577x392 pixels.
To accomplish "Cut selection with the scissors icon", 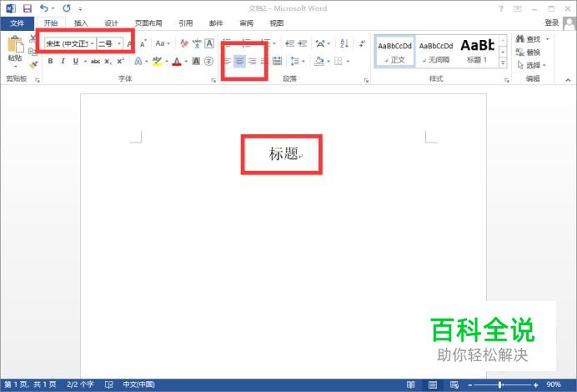I will pyautogui.click(x=33, y=38).
